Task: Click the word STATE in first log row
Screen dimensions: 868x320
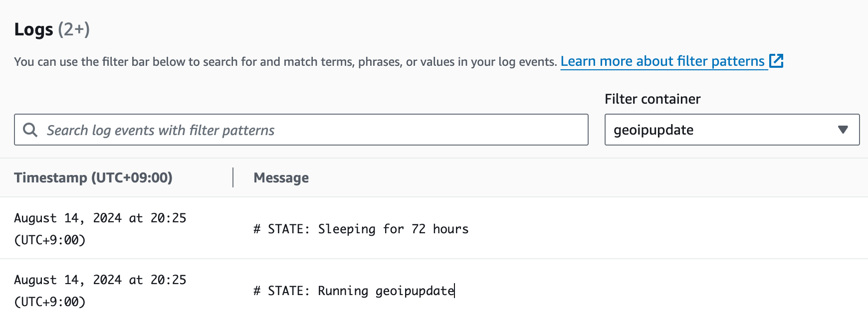Action: pos(286,229)
